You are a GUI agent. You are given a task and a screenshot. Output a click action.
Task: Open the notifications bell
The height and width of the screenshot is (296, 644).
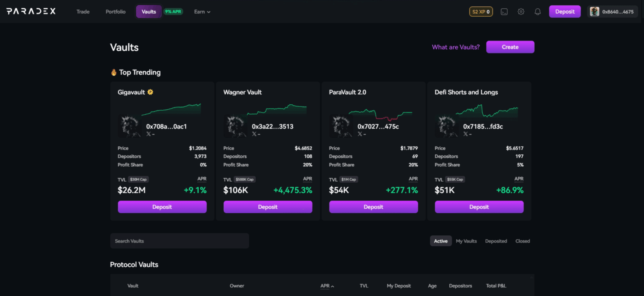tap(537, 12)
